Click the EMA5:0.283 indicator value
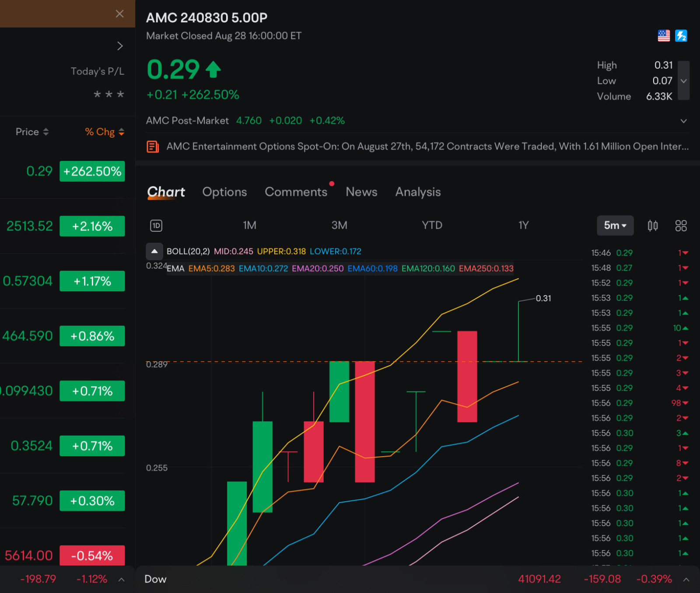The image size is (700, 593). (212, 269)
